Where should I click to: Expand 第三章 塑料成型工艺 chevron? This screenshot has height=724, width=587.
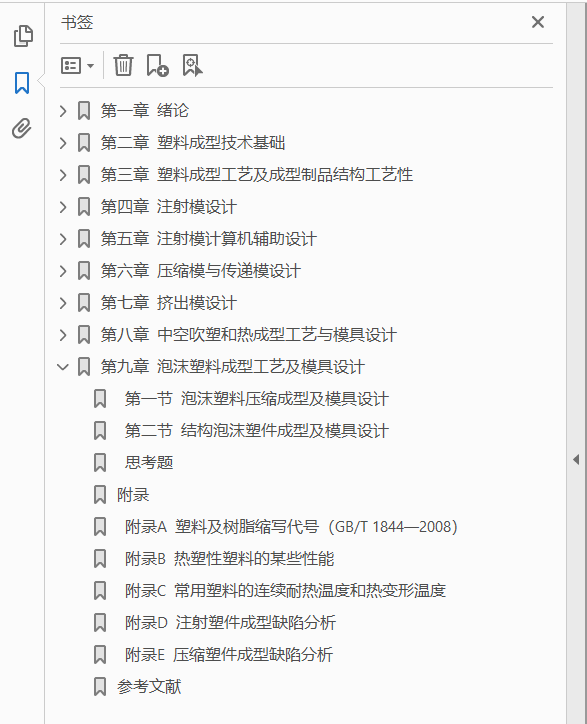coord(63,175)
